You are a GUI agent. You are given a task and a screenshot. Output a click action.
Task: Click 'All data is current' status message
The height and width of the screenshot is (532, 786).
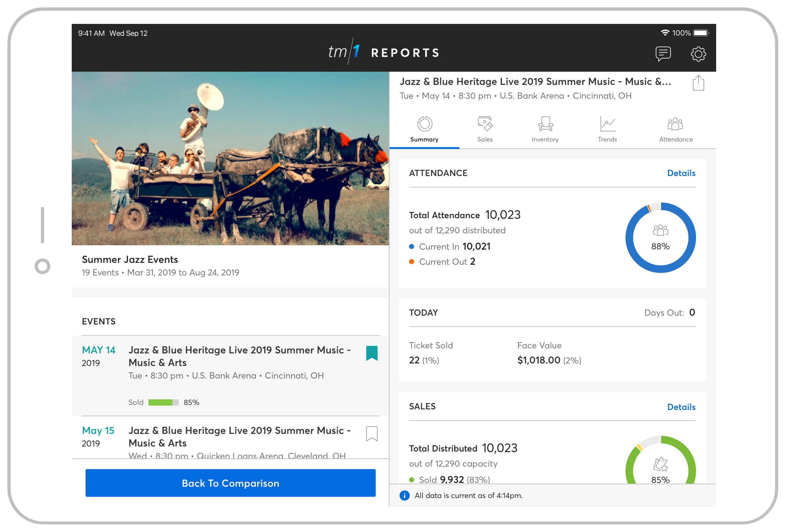point(469,496)
